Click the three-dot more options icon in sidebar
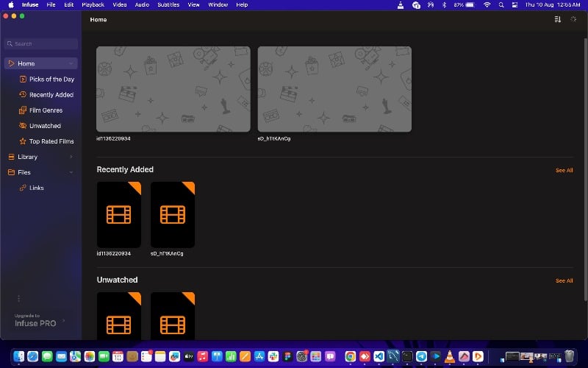588x368 pixels. point(19,299)
